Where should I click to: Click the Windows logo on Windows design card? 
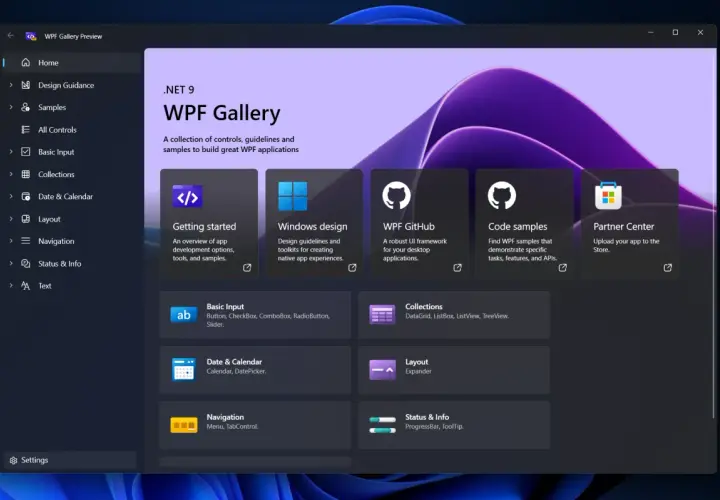tap(292, 196)
